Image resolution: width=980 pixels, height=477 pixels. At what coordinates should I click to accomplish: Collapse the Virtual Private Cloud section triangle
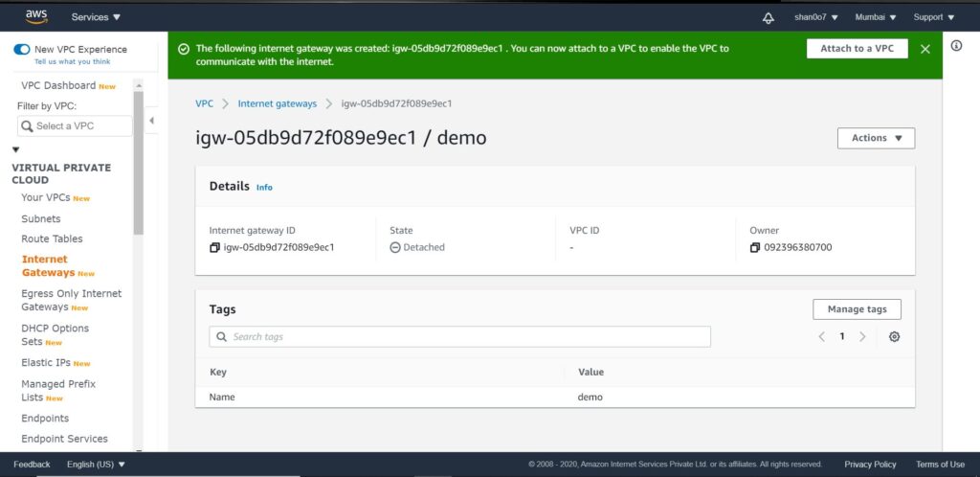coord(15,150)
